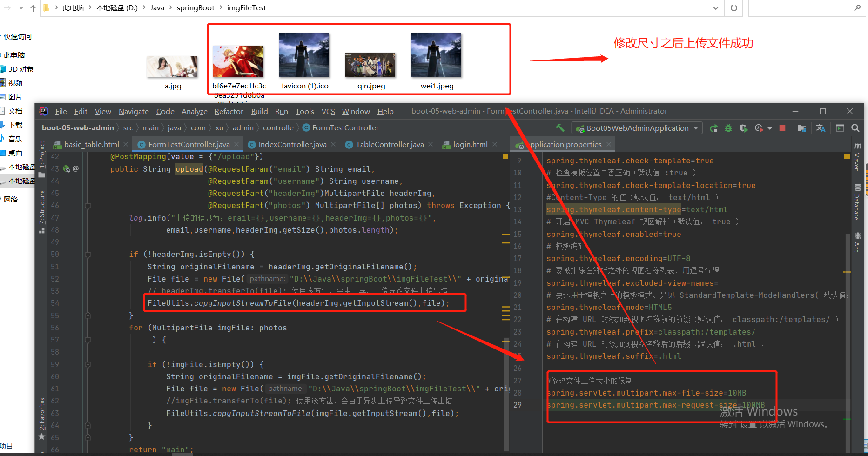The height and width of the screenshot is (456, 868).
Task: Click the IntelliJ IDEA logo icon
Action: click(43, 111)
